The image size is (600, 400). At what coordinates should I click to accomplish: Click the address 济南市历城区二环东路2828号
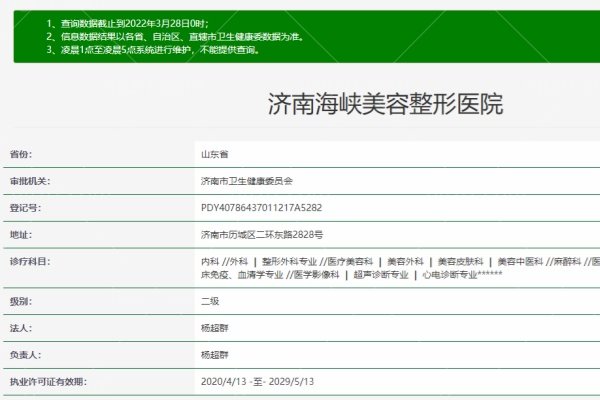[262, 235]
